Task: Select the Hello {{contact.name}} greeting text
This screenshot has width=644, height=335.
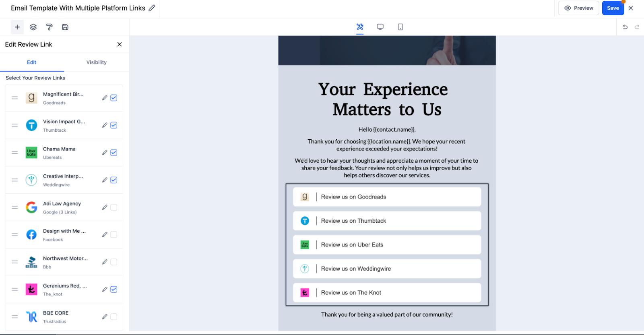Action: (x=387, y=130)
